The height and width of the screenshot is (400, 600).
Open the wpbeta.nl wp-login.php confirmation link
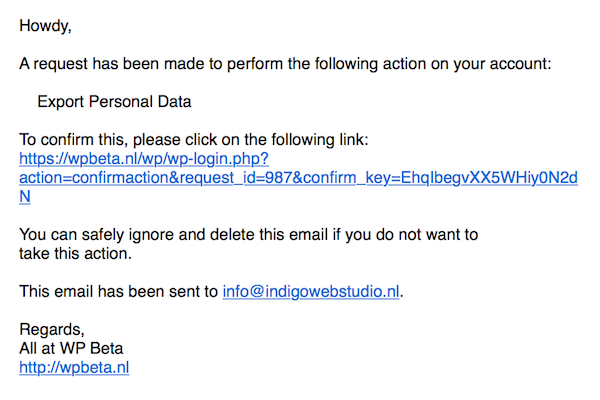144,159
